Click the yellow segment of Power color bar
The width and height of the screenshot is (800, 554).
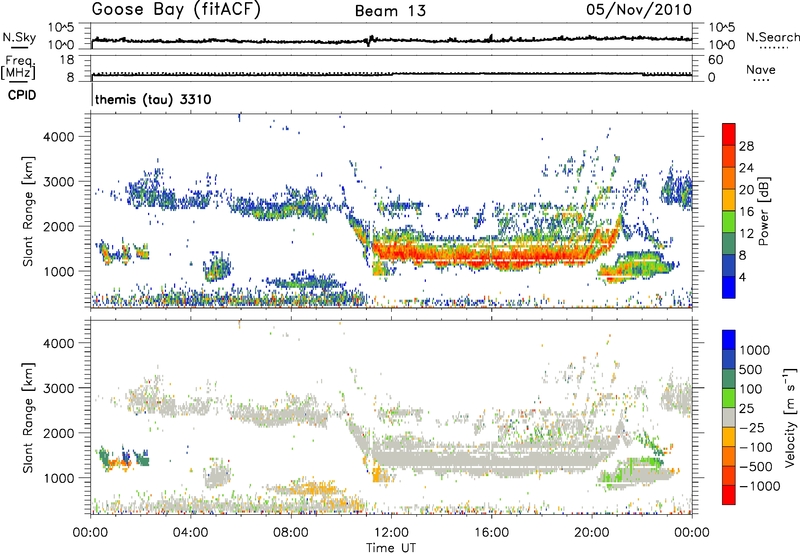point(729,199)
